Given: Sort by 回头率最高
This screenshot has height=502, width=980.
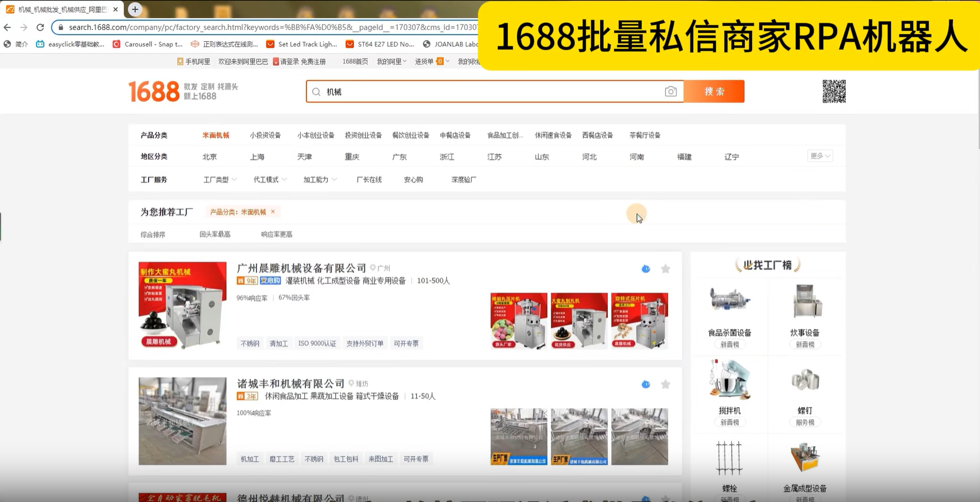Looking at the screenshot, I should pos(215,235).
